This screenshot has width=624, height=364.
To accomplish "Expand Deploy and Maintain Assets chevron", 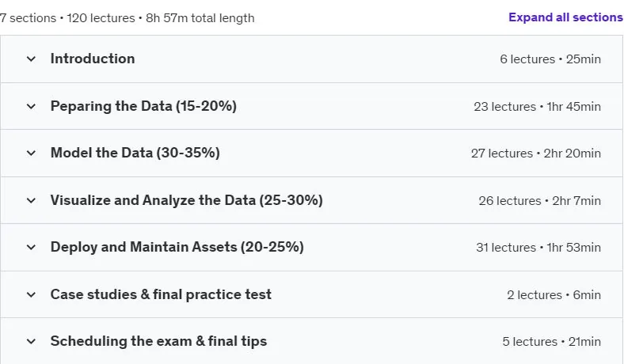I will click(x=31, y=247).
